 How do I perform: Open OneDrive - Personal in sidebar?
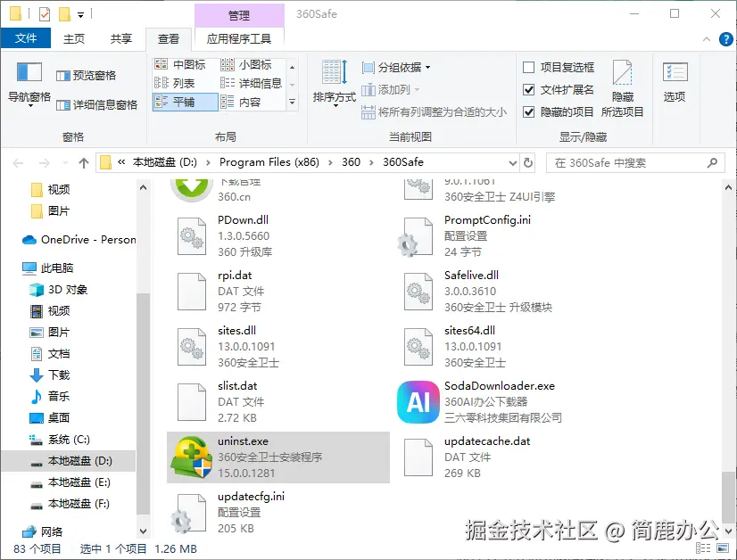click(79, 240)
